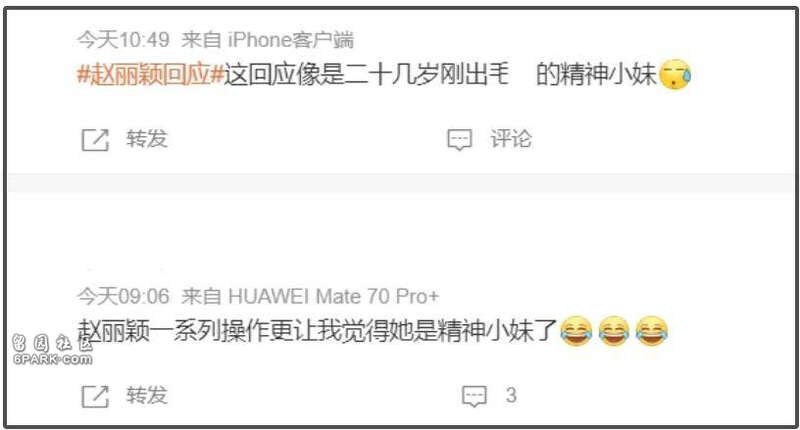Viewport: 800px width, 430px height.
Task: Click the second post text starting with 赵丽颖一系列操作
Action: pos(317,332)
